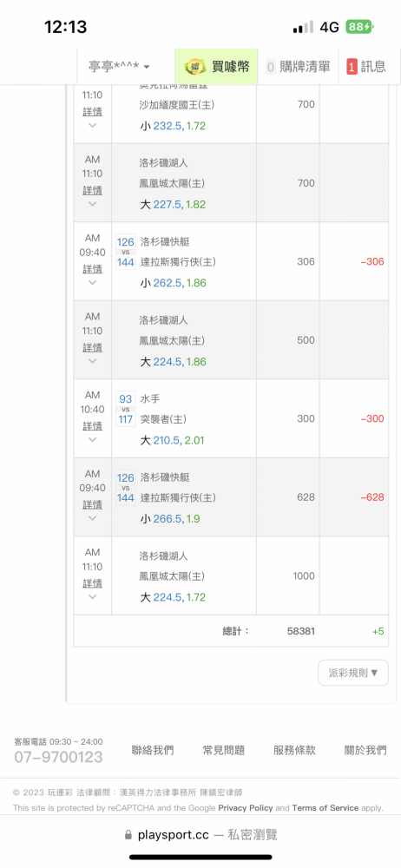Open the 訊息 red notification badge

352,67
